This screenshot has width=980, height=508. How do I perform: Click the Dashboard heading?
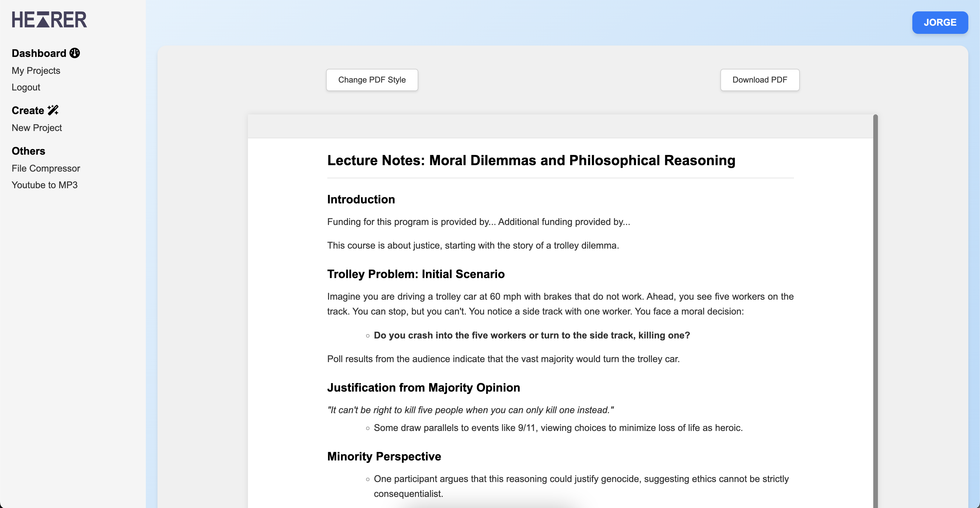[x=39, y=53]
